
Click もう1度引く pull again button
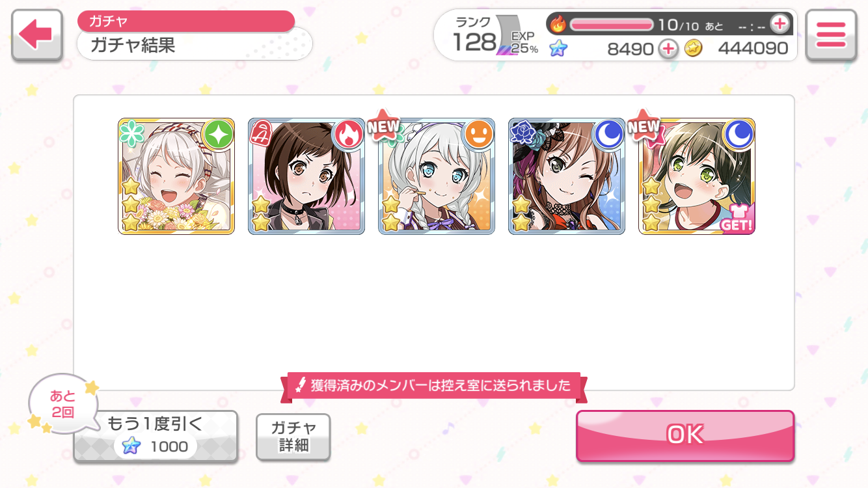156,436
